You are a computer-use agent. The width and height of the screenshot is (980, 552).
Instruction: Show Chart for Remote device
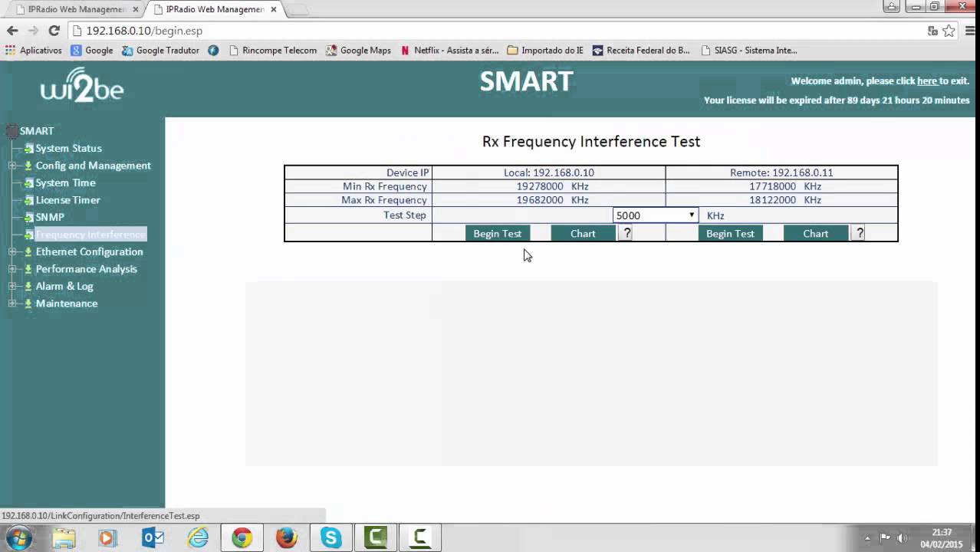click(x=816, y=233)
